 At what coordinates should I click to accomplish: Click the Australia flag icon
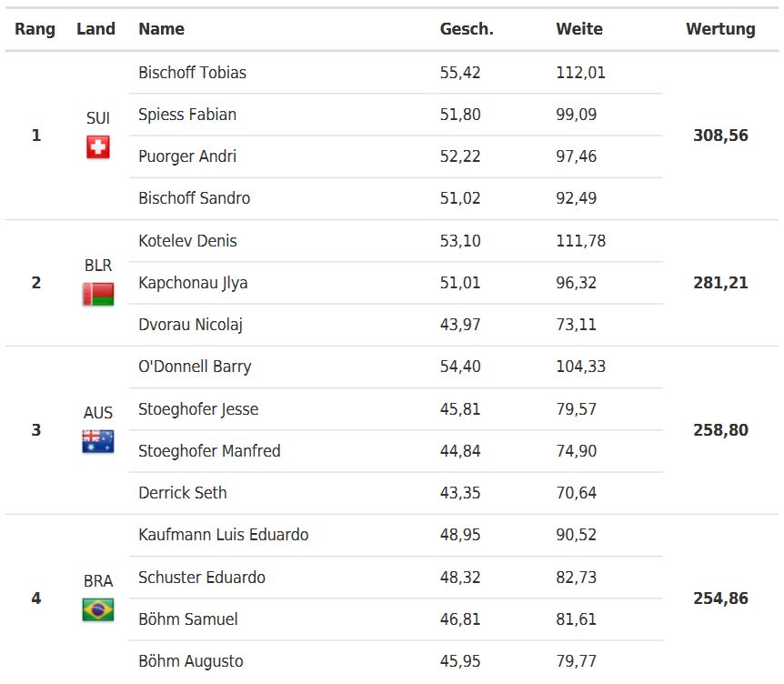[98, 441]
